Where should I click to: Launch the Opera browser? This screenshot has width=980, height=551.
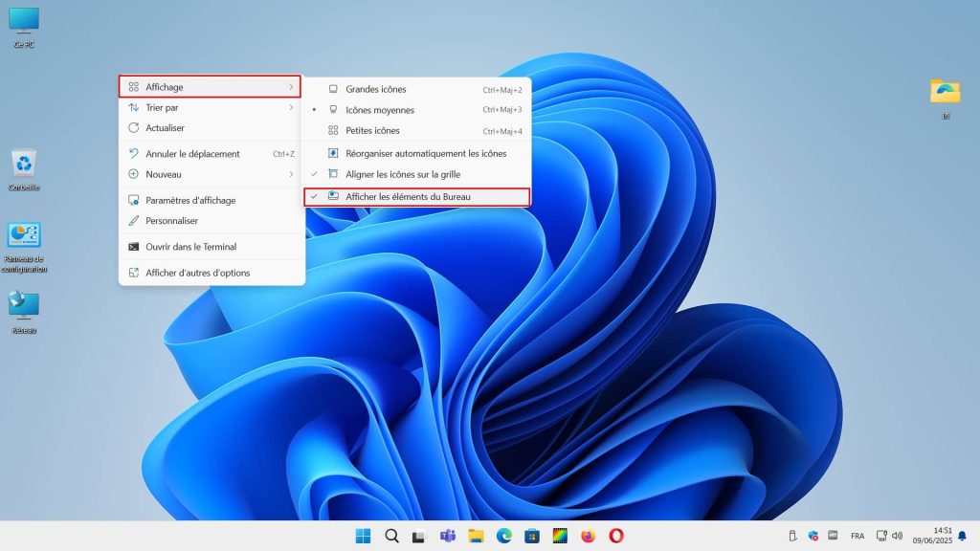pyautogui.click(x=615, y=536)
